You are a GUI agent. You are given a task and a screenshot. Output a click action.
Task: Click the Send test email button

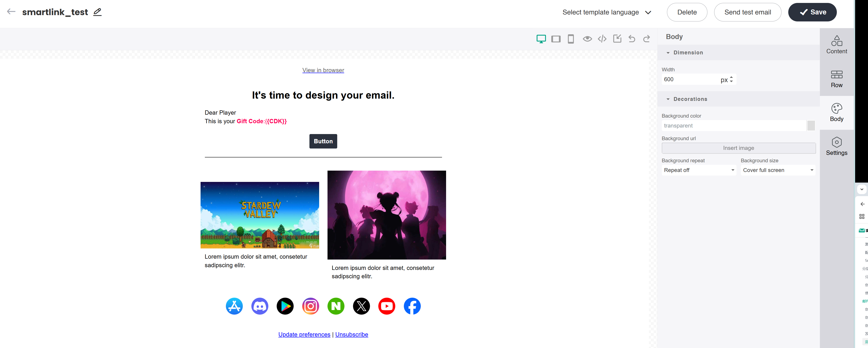tap(747, 12)
